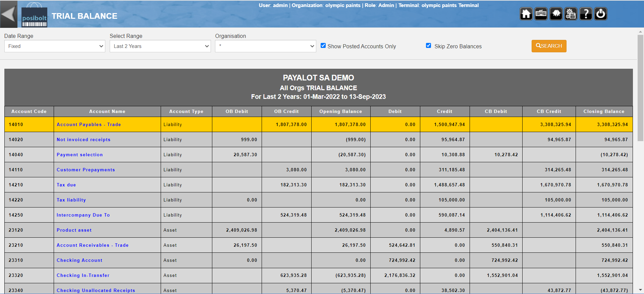Open the Home icon in header
Screen dimensions: 644x294
[526, 14]
